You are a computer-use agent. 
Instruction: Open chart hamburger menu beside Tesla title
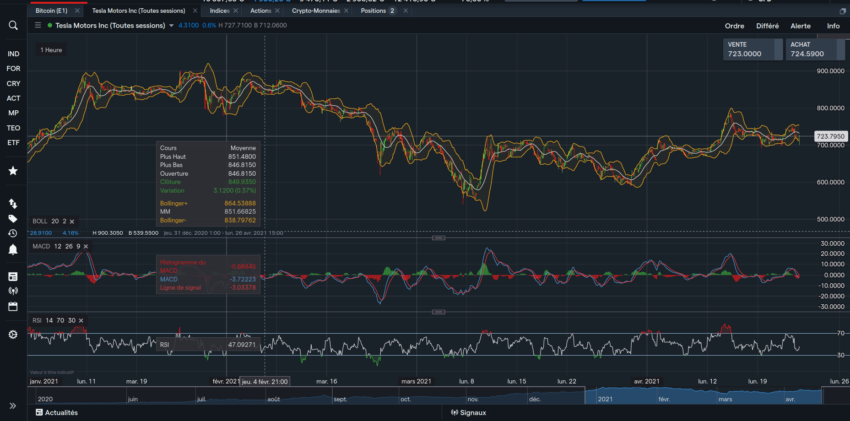tap(37, 25)
